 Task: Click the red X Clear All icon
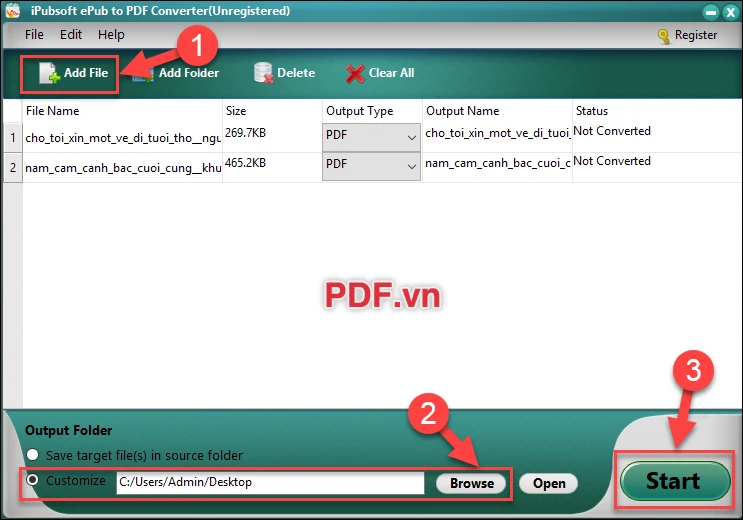(355, 73)
